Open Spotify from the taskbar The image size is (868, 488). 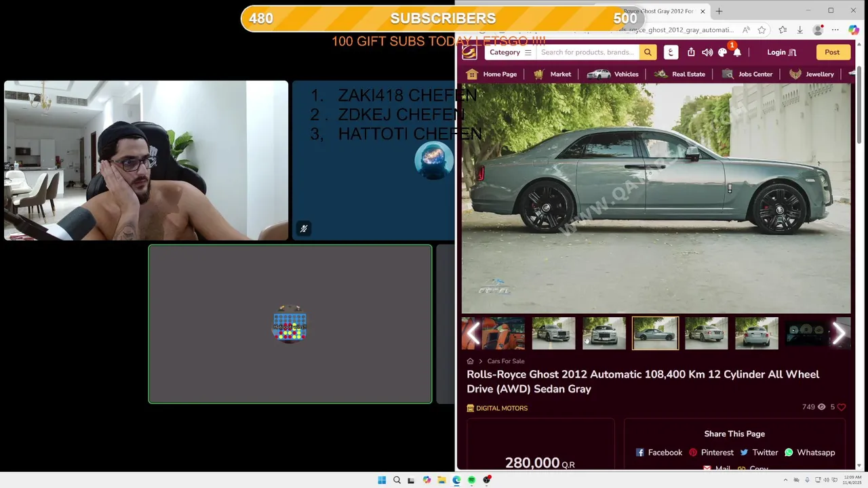(471, 481)
